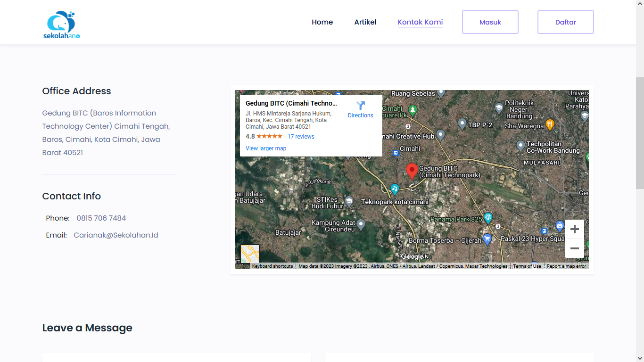Viewport: 644px width, 362px height.
Task: Zoom out the map with minus button
Action: [574, 248]
